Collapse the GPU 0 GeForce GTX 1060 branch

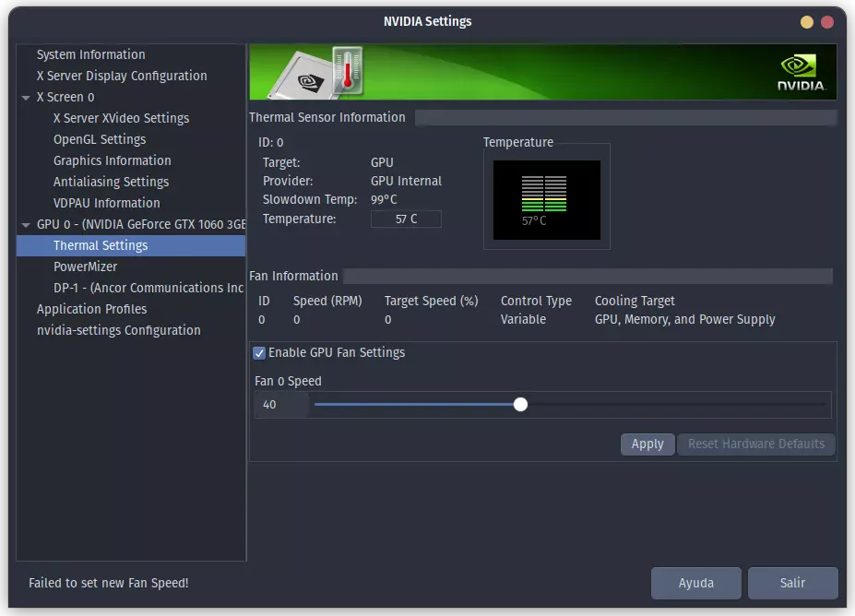(25, 224)
